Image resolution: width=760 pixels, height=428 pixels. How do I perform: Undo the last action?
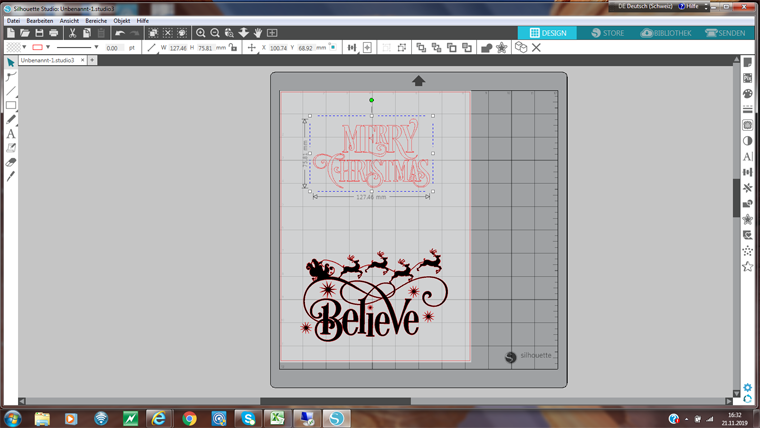click(120, 33)
